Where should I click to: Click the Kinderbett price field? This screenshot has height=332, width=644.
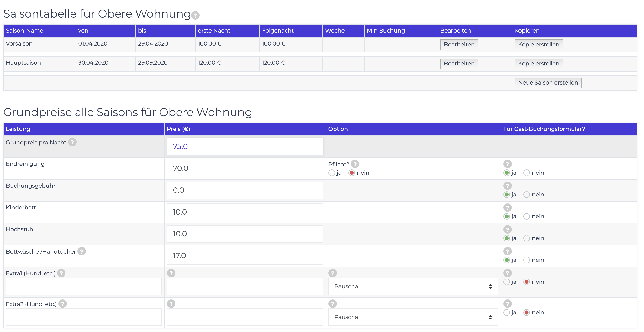(x=245, y=212)
